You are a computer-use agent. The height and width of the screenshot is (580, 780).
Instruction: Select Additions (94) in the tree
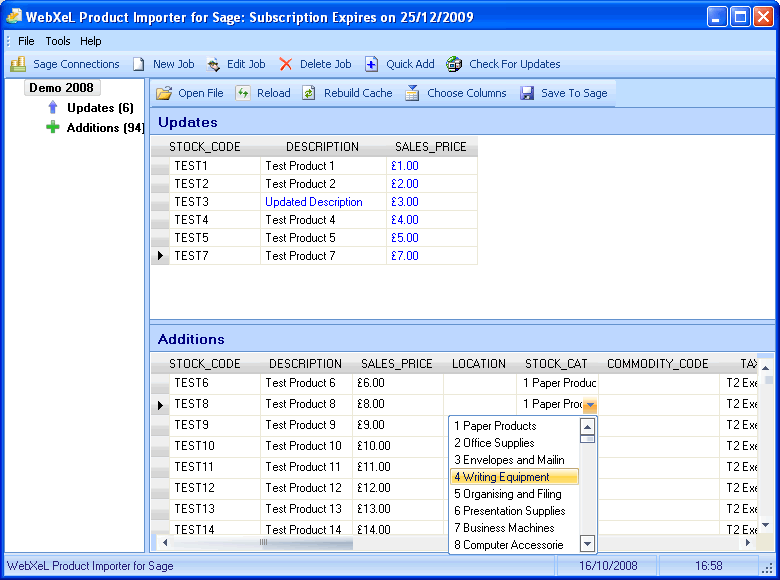(105, 128)
